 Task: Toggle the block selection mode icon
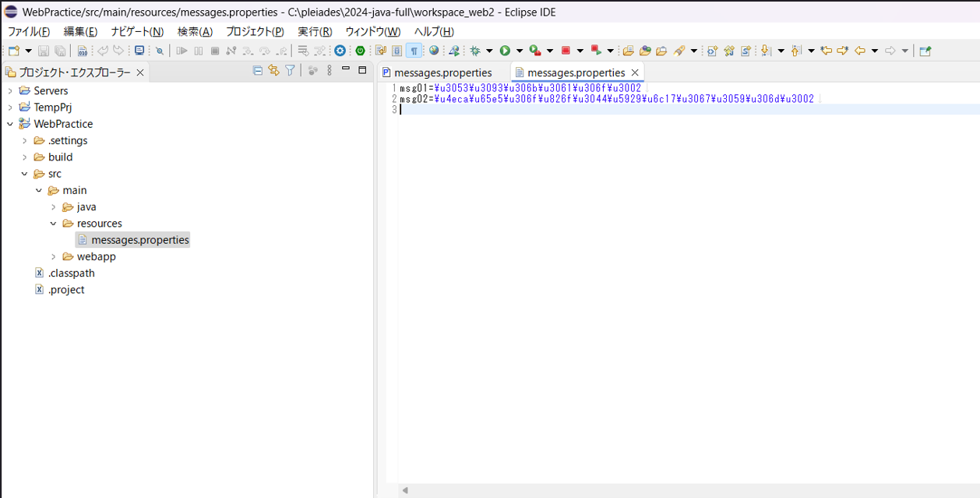click(397, 51)
